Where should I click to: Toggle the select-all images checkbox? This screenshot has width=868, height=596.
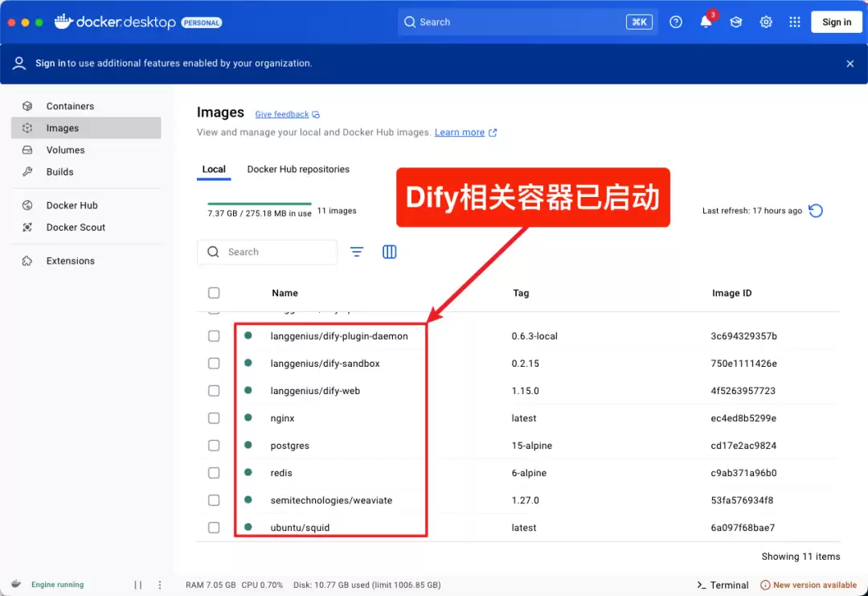click(x=214, y=293)
